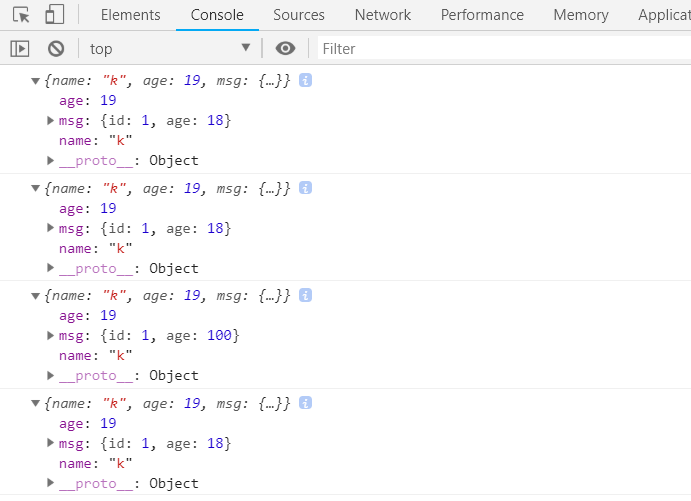Switch to the Elements tab

click(130, 15)
